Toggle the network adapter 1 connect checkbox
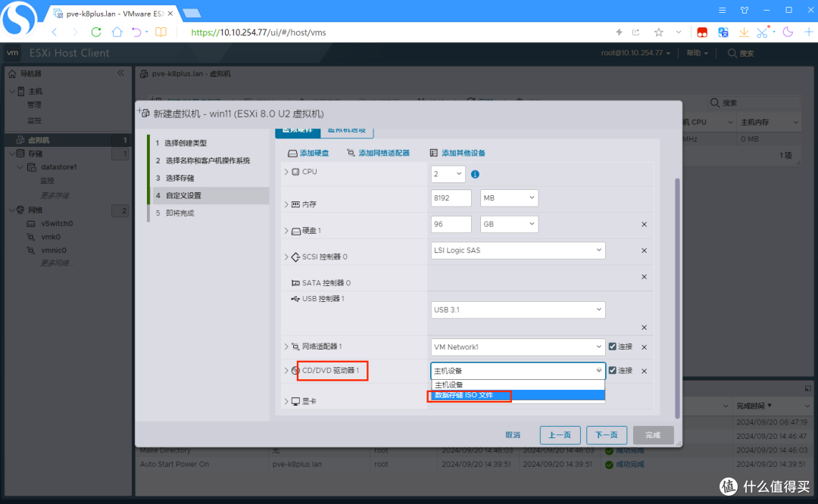 (x=613, y=347)
